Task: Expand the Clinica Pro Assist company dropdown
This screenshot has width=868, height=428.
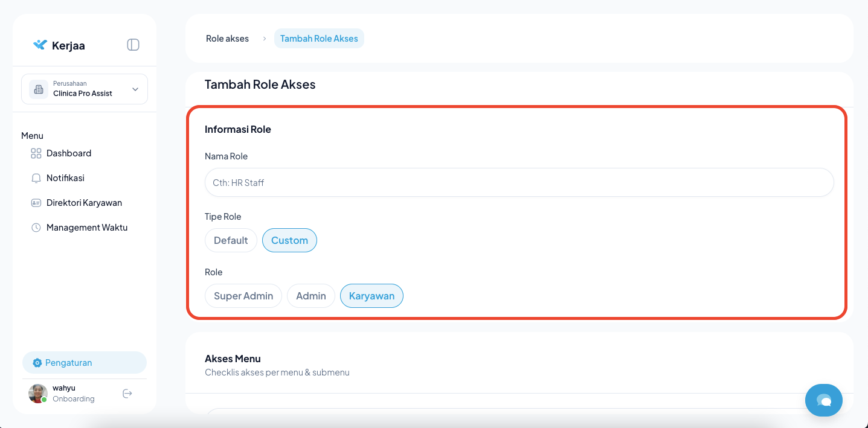Action: [135, 89]
